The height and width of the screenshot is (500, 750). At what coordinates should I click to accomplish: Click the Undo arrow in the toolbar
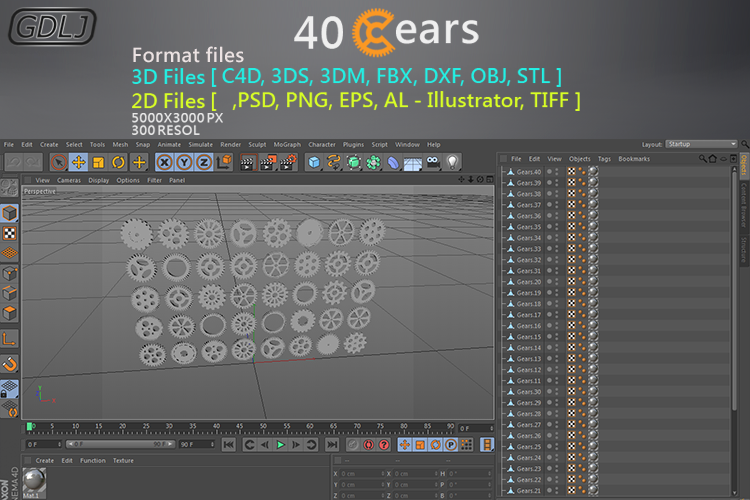[x=14, y=163]
